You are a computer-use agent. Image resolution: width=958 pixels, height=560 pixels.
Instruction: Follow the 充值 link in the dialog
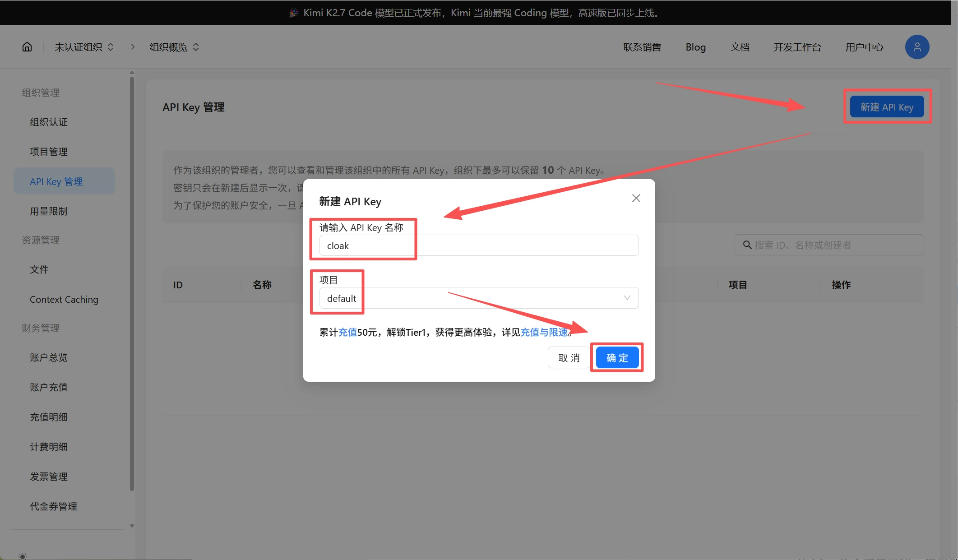[x=347, y=333]
